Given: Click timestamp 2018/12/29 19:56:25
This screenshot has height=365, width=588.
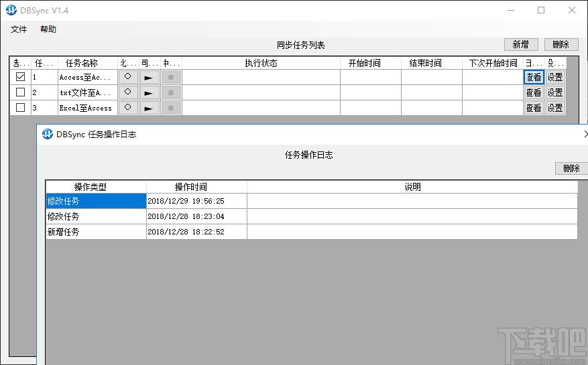Looking at the screenshot, I should [196, 201].
